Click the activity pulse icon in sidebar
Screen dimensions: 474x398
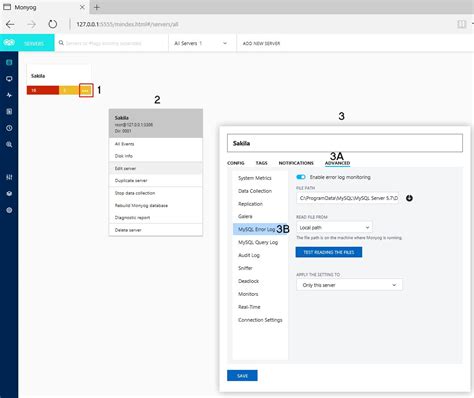(9, 95)
